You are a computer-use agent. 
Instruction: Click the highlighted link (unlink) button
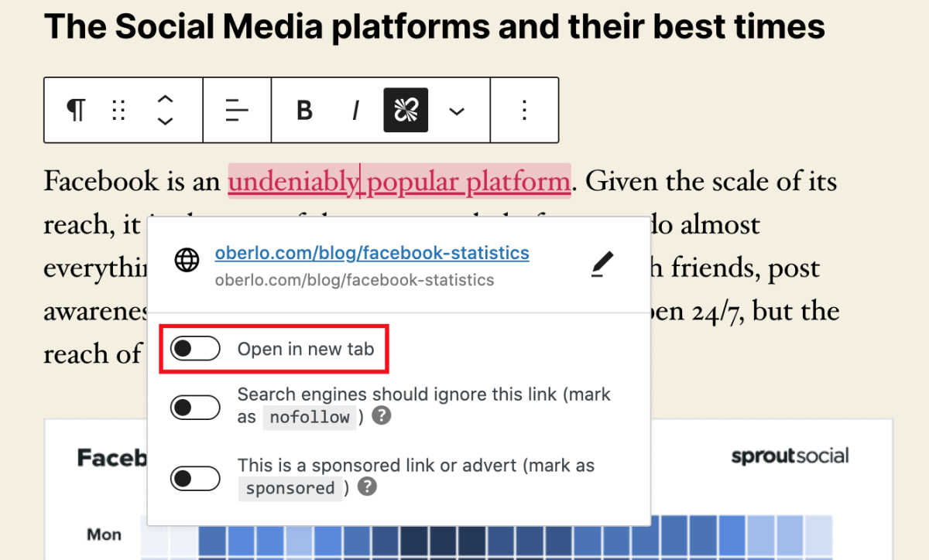click(406, 110)
